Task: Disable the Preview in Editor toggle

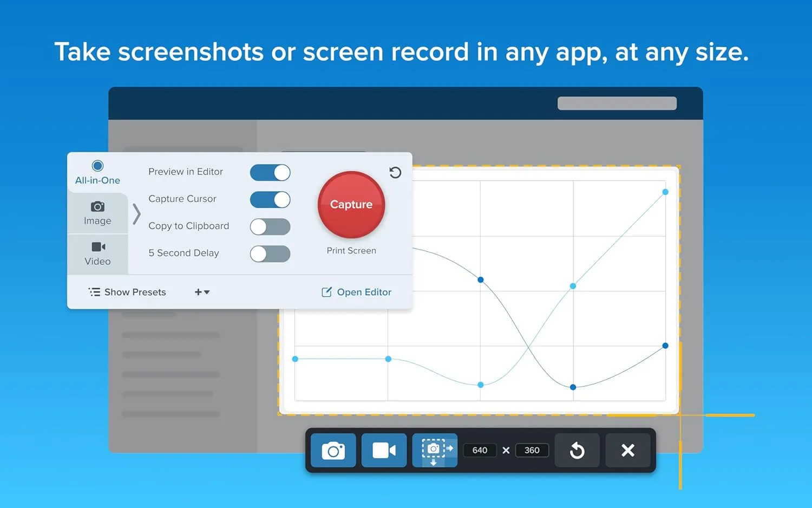Action: pyautogui.click(x=270, y=172)
